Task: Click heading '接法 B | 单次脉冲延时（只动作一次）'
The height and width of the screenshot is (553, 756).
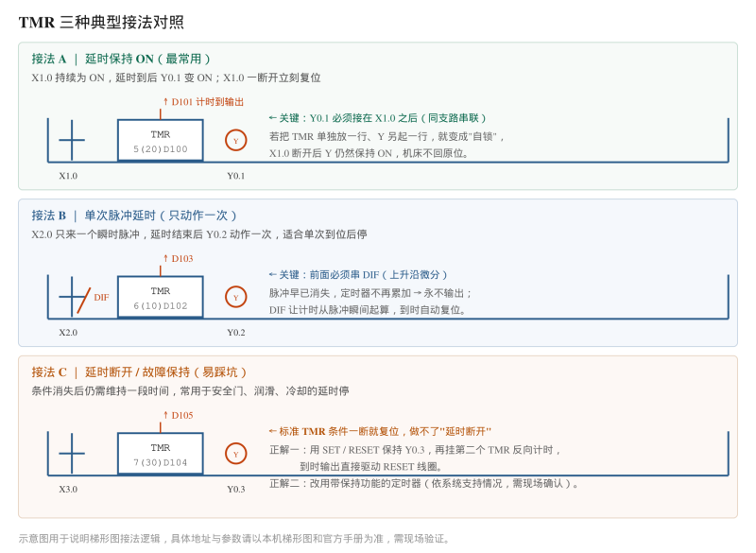Action: click(x=134, y=216)
